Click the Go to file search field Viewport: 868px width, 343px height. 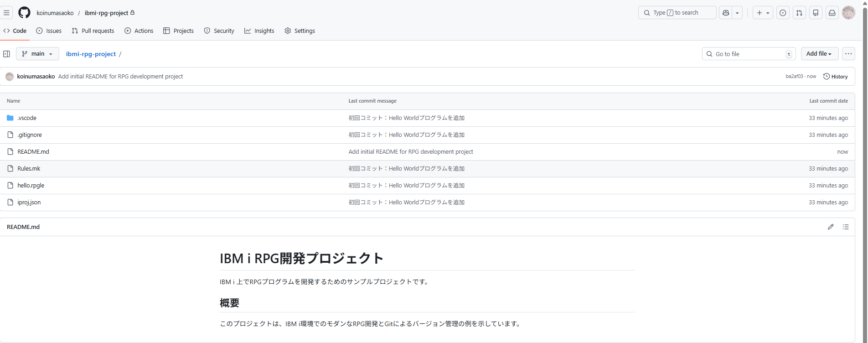[748, 54]
